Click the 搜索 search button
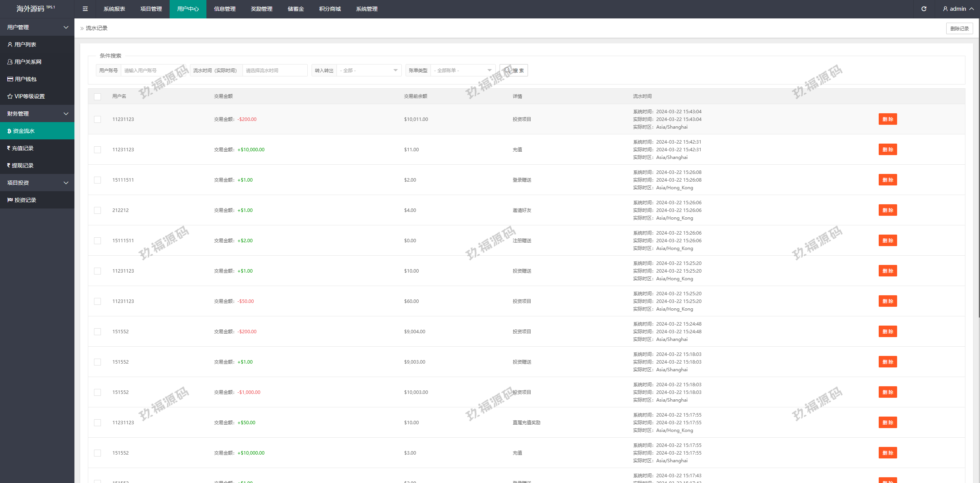The height and width of the screenshot is (483, 980). [x=513, y=70]
